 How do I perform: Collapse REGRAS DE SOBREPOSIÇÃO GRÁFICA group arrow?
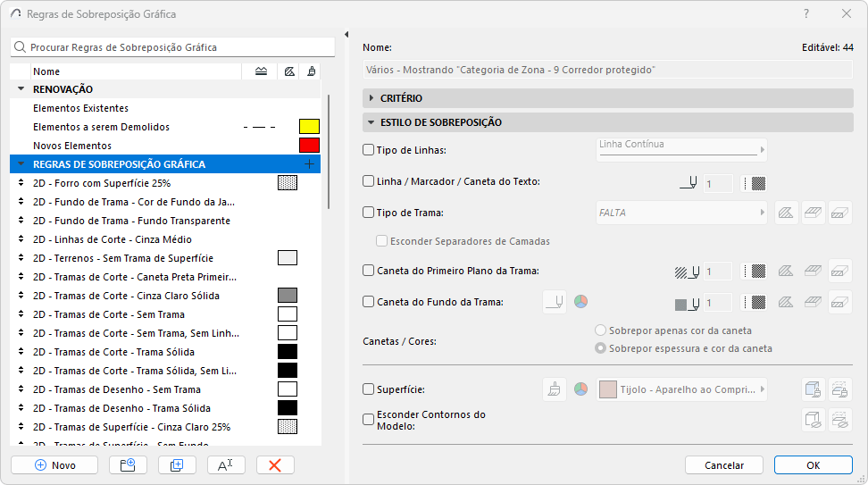tap(21, 163)
